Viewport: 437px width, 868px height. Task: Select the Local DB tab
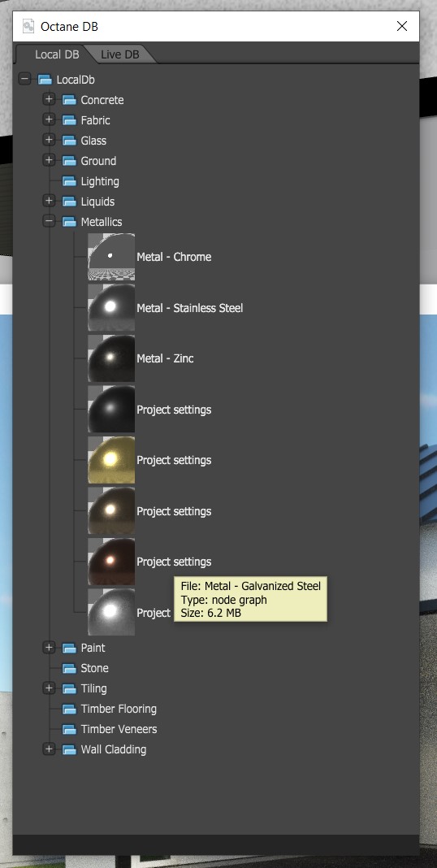(57, 54)
